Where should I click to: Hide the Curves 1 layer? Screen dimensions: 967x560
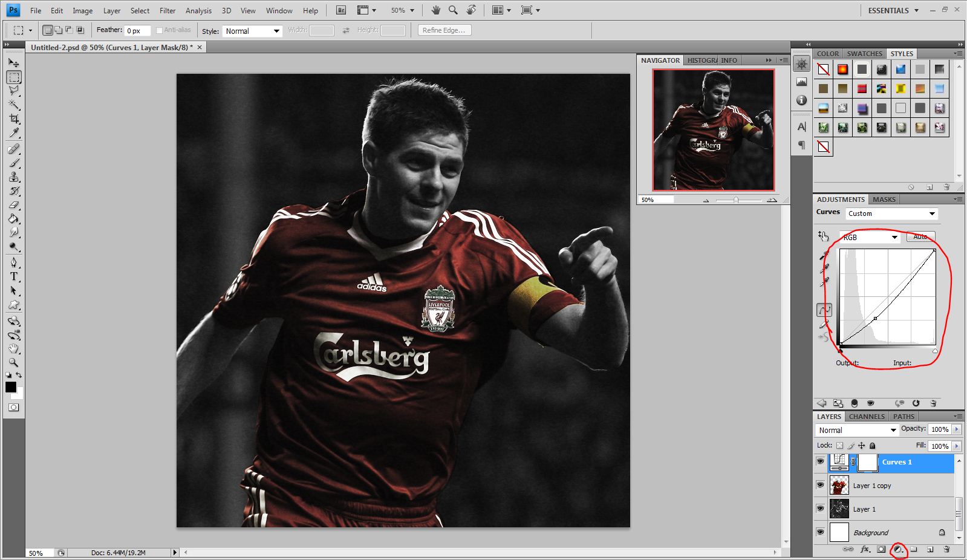[x=820, y=461]
